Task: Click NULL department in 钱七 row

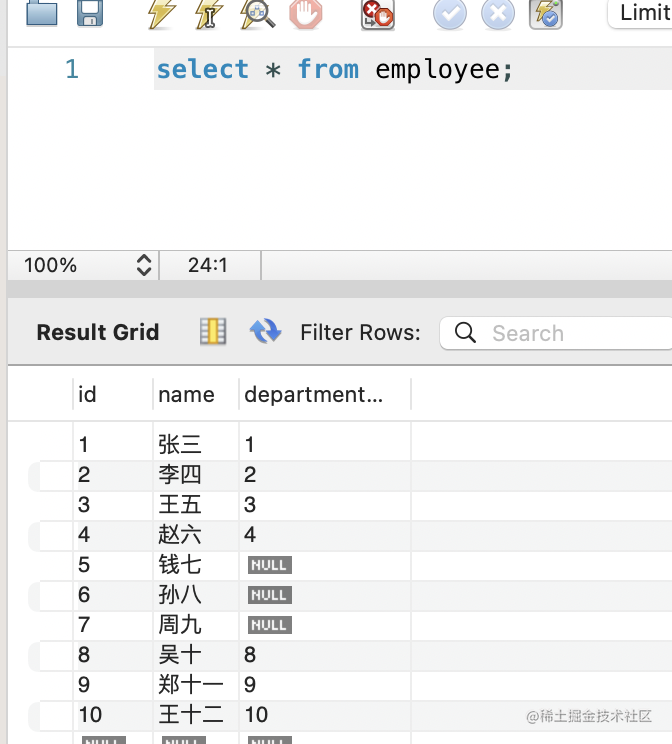Action: point(270,565)
